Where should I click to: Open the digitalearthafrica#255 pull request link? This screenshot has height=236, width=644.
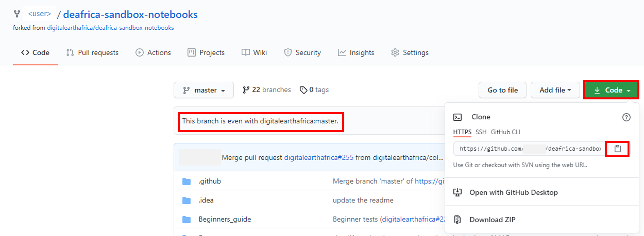[x=319, y=158]
